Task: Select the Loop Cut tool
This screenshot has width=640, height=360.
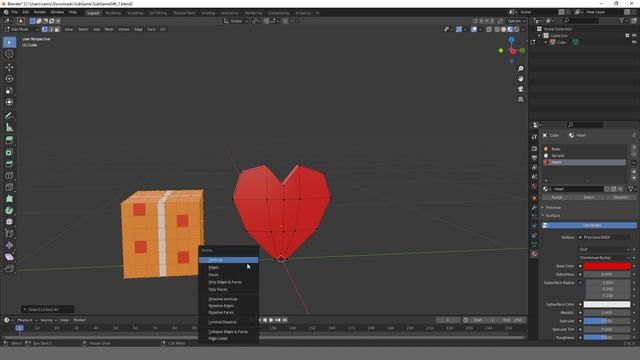Action: (9, 176)
